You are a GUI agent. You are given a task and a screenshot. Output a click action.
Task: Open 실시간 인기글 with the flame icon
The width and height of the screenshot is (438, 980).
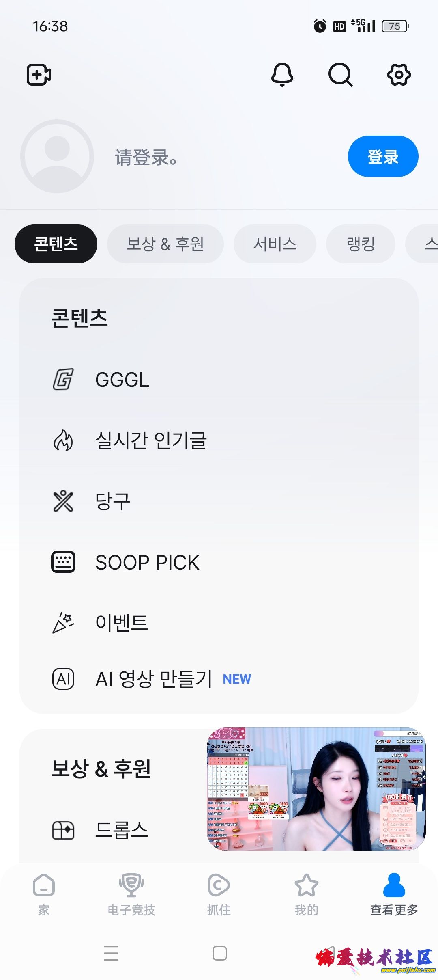coord(150,441)
